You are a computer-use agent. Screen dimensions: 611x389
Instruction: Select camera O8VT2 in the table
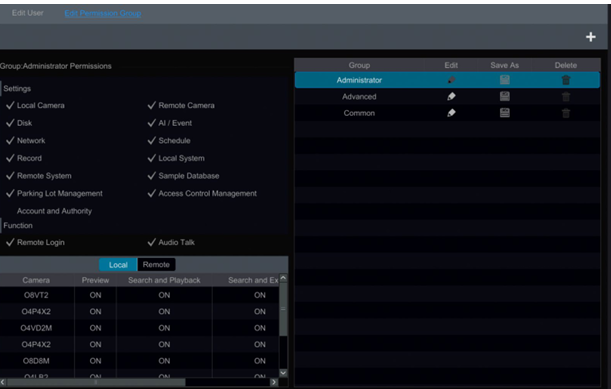click(36, 295)
